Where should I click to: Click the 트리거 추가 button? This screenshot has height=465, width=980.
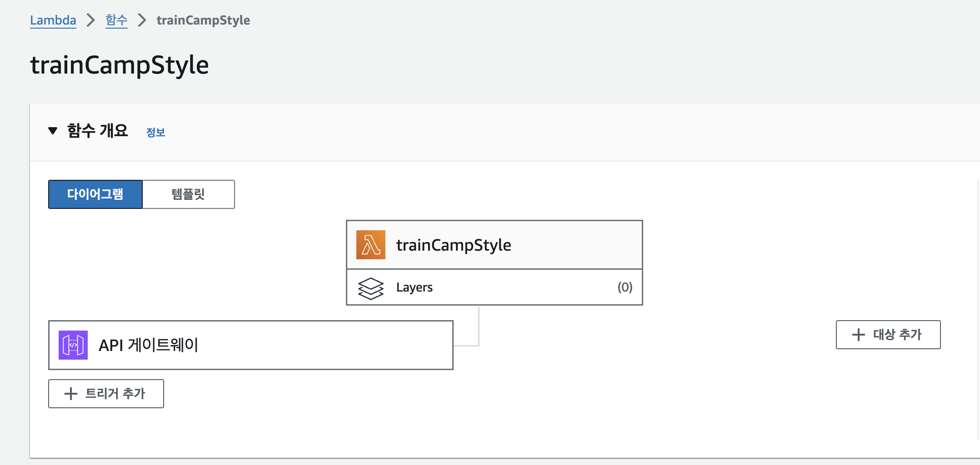point(106,394)
